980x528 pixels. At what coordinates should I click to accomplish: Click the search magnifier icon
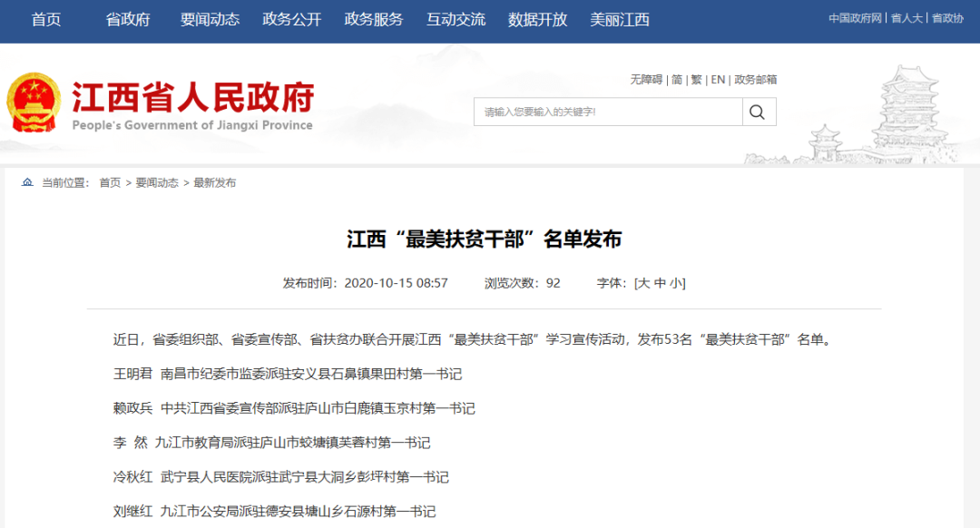[759, 112]
